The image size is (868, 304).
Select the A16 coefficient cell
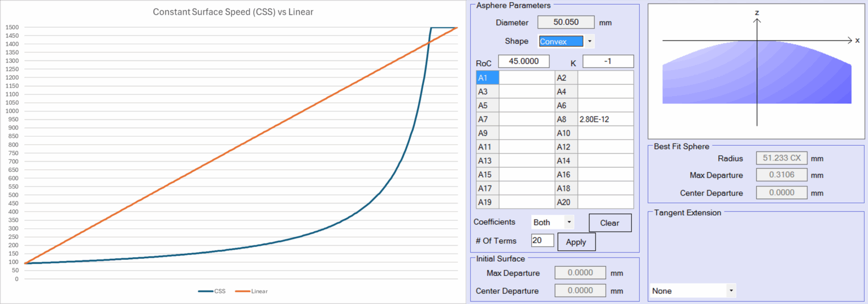(605, 175)
